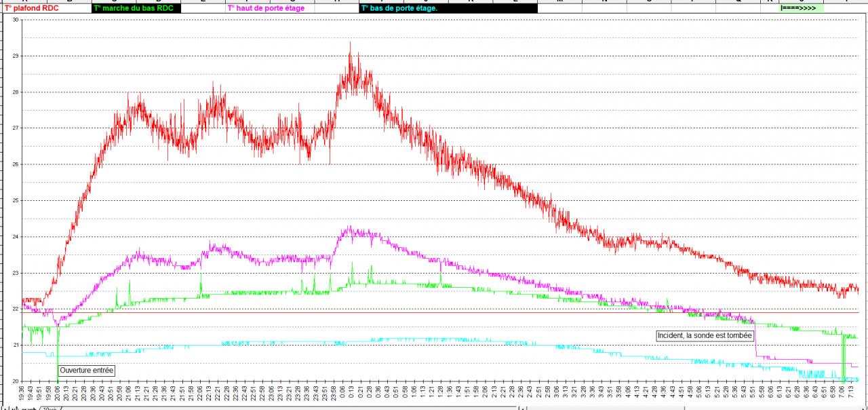Image resolution: width=868 pixels, height=410 pixels.
Task: Click the green '|====>>>>' cell
Action: click(x=801, y=8)
